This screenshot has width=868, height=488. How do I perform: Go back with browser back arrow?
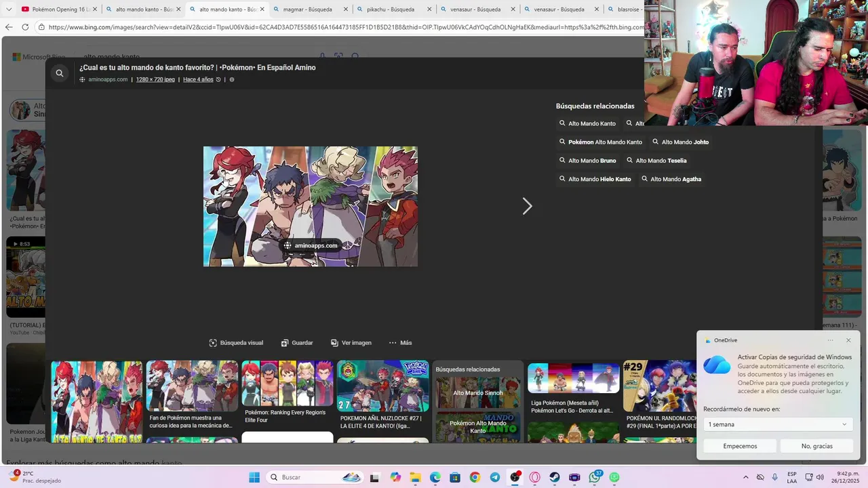point(9,27)
